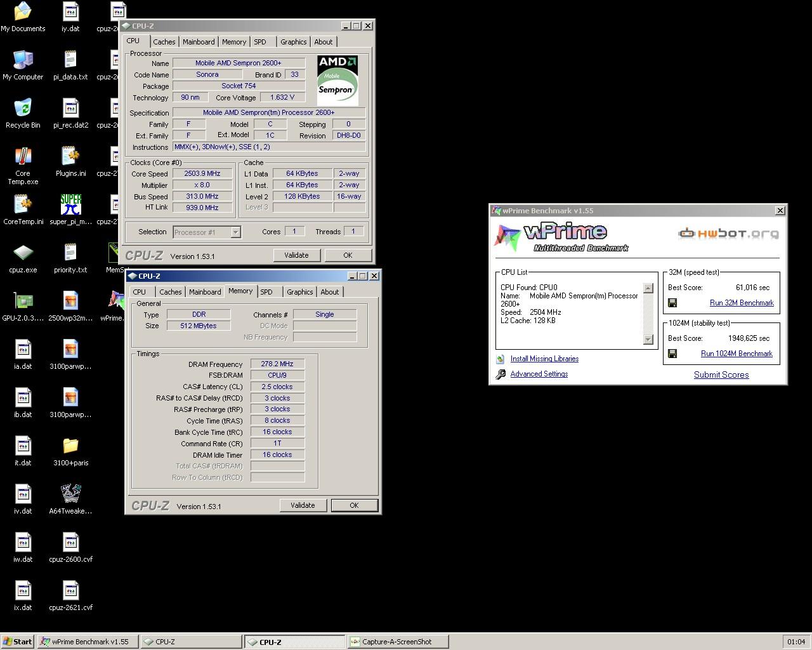Click Submit Scores link in wPrime
812x650 pixels.
[x=721, y=375]
